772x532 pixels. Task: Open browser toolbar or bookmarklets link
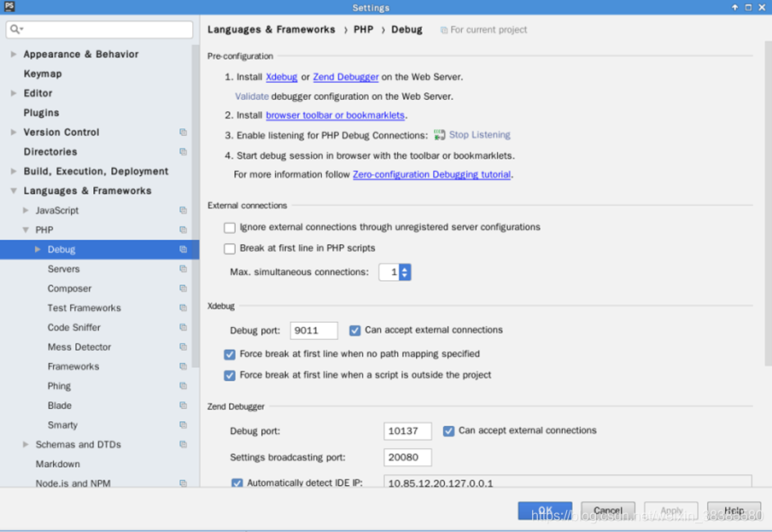pyautogui.click(x=336, y=115)
